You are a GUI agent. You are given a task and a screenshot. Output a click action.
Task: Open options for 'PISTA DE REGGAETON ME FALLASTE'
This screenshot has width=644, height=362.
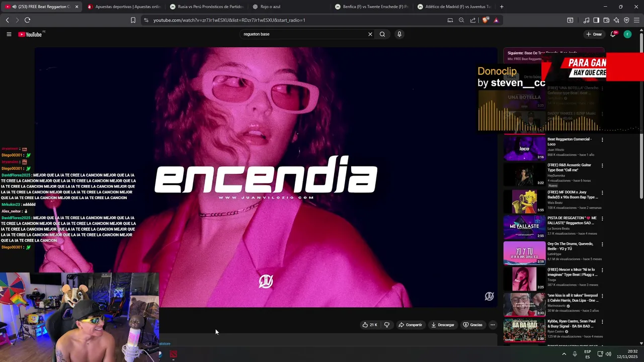click(602, 219)
